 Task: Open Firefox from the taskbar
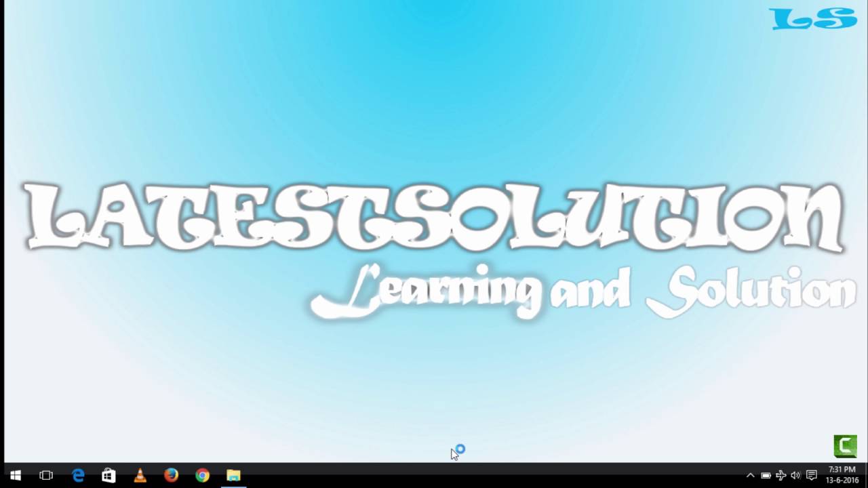[x=171, y=476]
